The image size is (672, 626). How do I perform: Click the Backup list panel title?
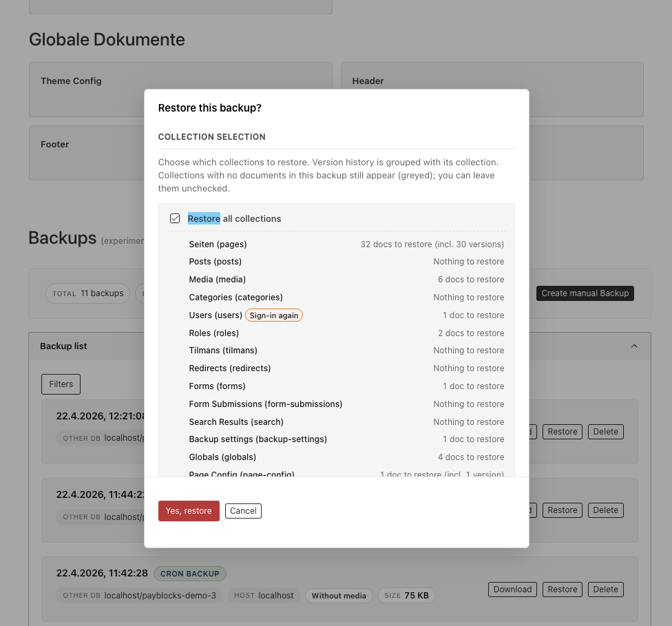tap(63, 346)
